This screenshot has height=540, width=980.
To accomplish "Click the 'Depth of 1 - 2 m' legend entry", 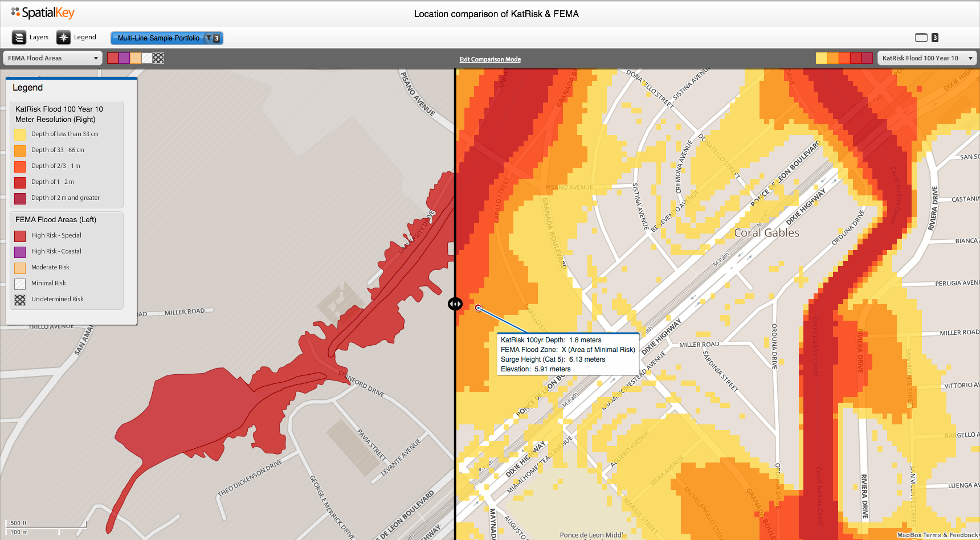I will click(45, 182).
